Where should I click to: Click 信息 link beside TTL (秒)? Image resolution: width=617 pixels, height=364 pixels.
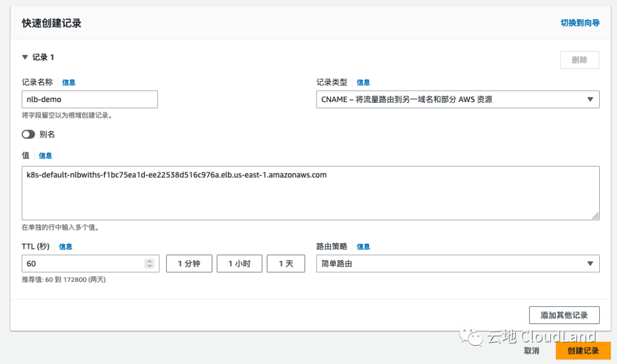coord(66,247)
